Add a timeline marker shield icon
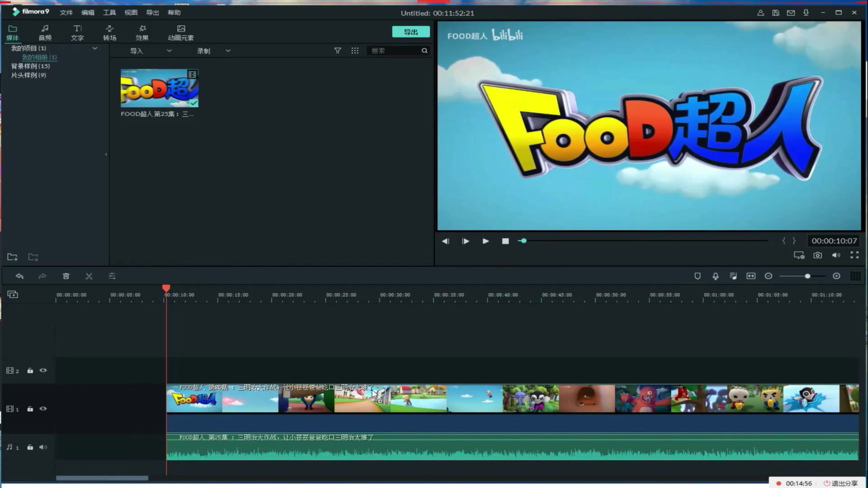 click(698, 276)
